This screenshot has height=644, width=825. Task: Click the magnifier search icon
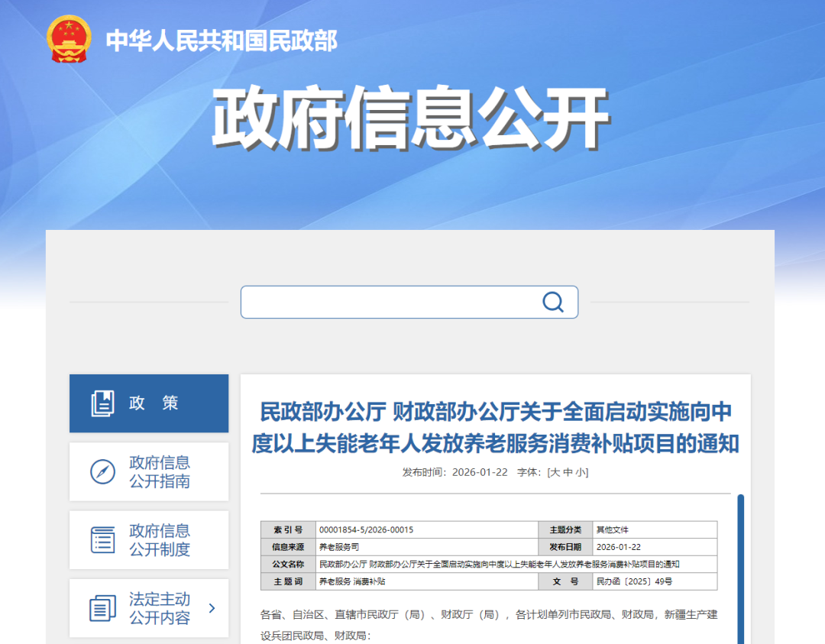(x=553, y=302)
